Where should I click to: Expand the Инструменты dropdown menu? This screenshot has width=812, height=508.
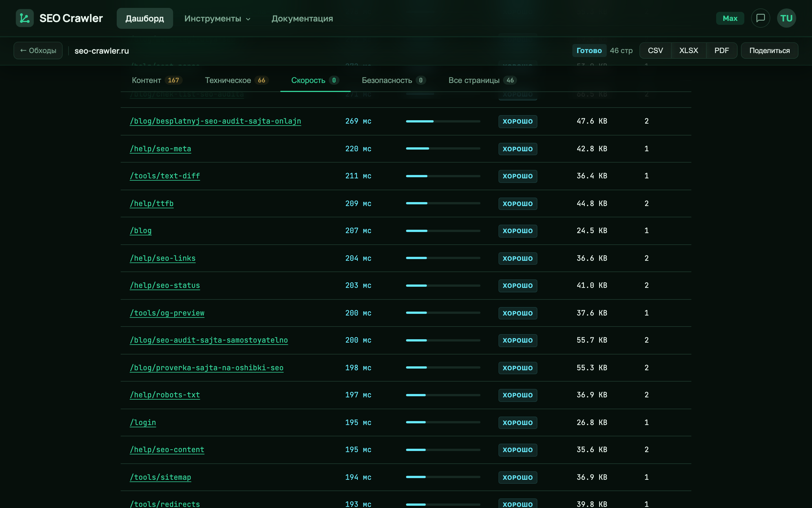coord(217,18)
